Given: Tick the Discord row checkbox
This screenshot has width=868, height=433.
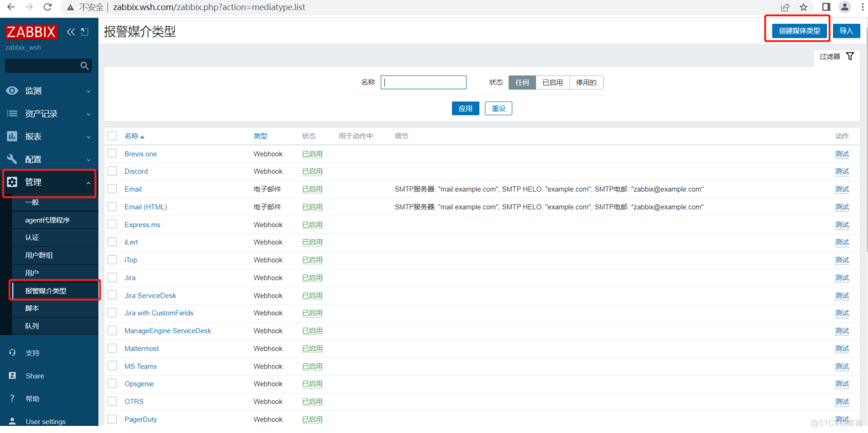Looking at the screenshot, I should click(x=112, y=172).
